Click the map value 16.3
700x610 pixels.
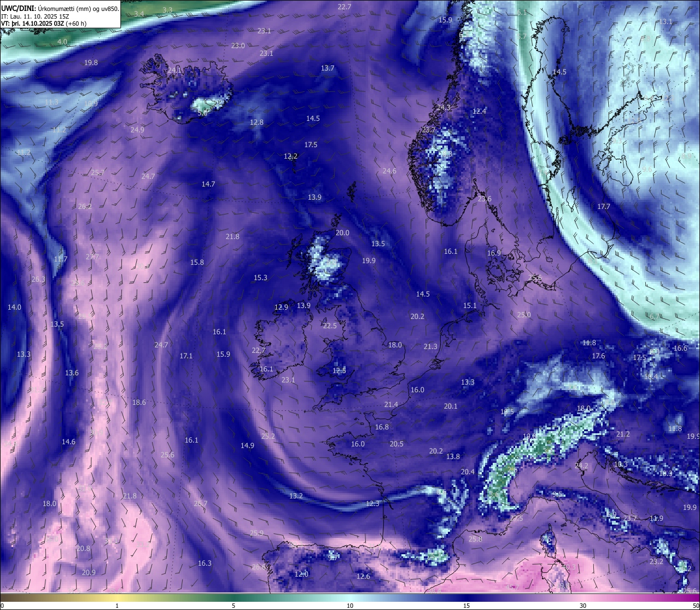click(205, 563)
